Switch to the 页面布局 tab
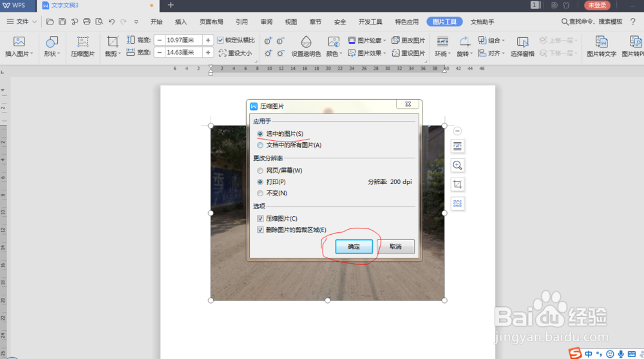Viewport: 644px width, 359px height. [x=211, y=22]
